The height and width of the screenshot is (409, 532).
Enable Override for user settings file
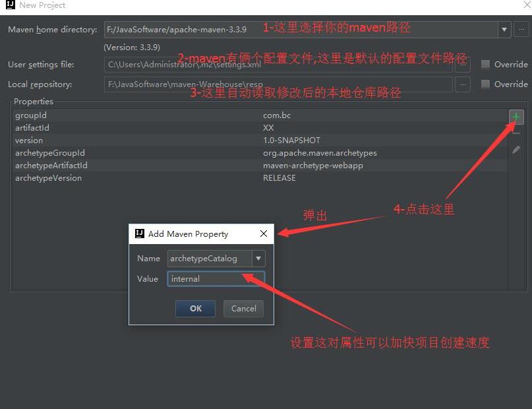tap(486, 65)
